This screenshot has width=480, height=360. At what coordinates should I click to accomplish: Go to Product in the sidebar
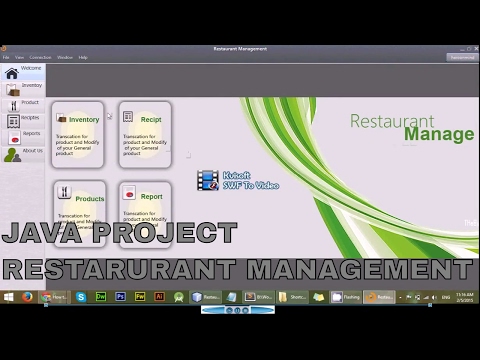click(x=23, y=105)
